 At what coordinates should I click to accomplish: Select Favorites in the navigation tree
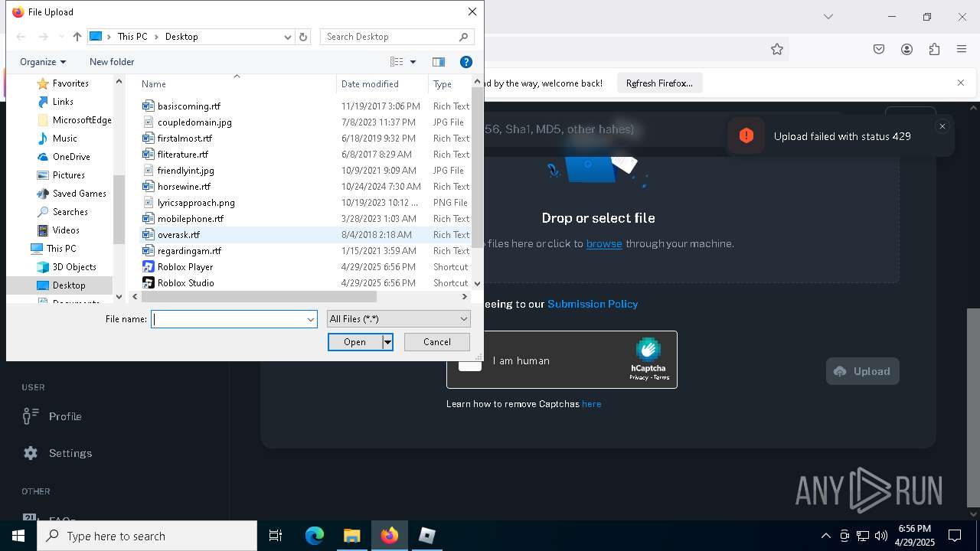[70, 83]
